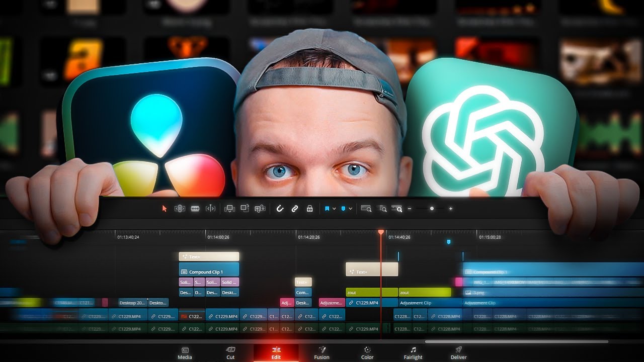Click ruler timecode 01:14:40:26
644x362 pixels.
click(x=399, y=237)
